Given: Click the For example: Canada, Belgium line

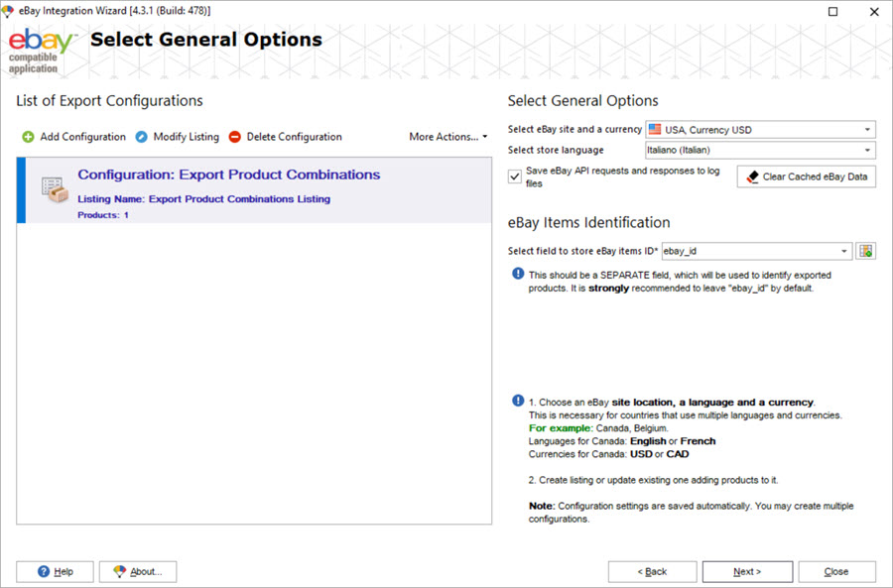Looking at the screenshot, I should click(598, 428).
